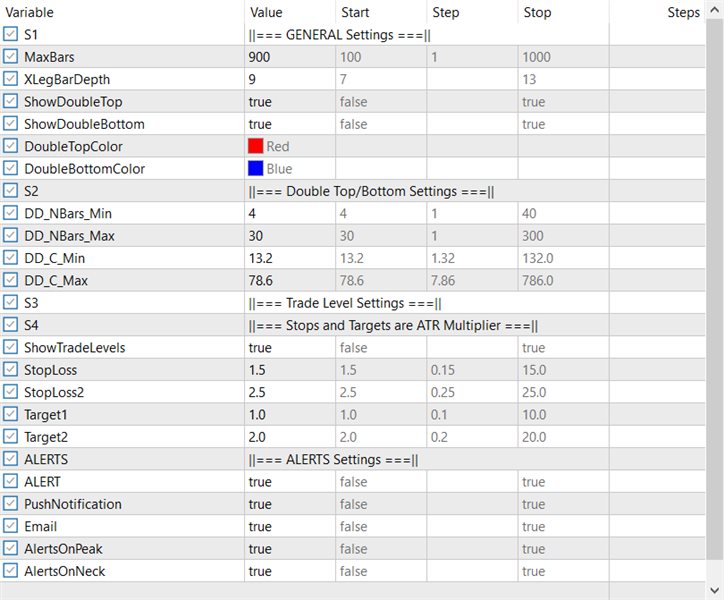724x600 pixels.
Task: Toggle the S3 row checkbox
Action: point(10,302)
